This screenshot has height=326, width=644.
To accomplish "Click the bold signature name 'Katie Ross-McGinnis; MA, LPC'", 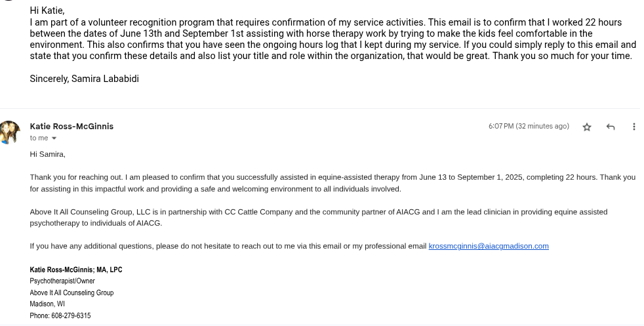I will tap(76, 270).
